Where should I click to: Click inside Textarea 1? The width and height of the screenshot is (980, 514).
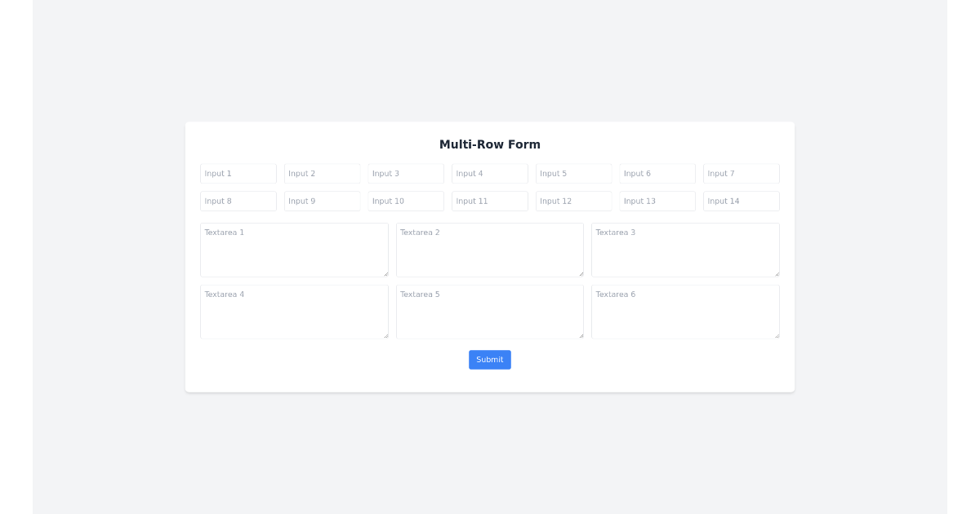[x=294, y=249]
